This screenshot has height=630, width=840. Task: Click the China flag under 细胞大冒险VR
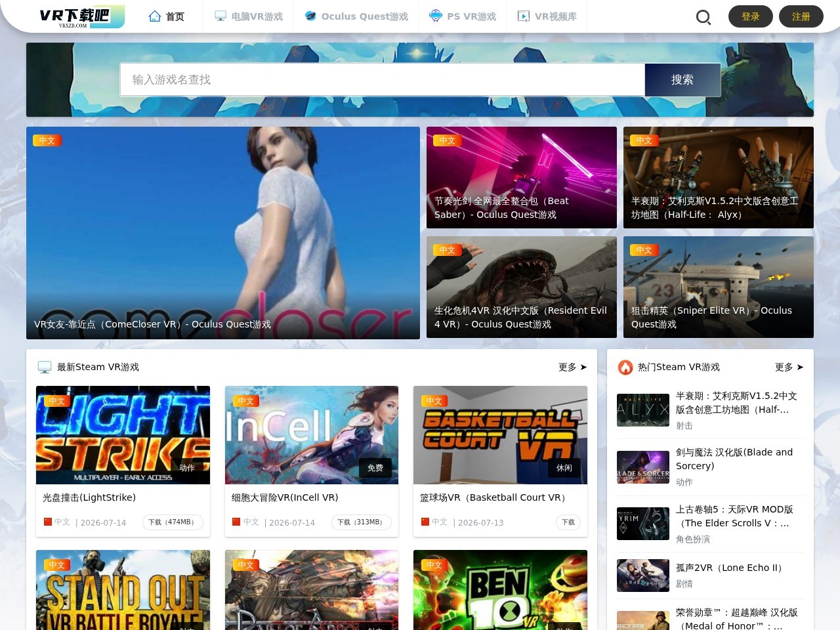(236, 522)
